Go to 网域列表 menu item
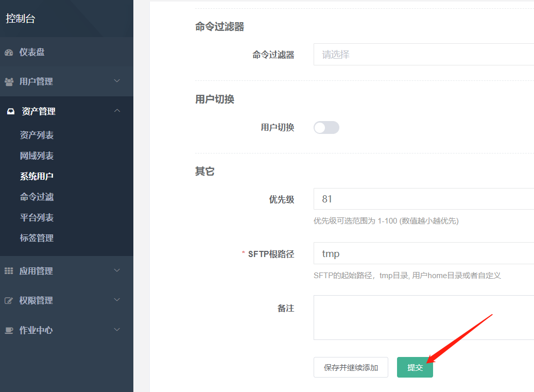This screenshot has height=392, width=534. coord(37,156)
